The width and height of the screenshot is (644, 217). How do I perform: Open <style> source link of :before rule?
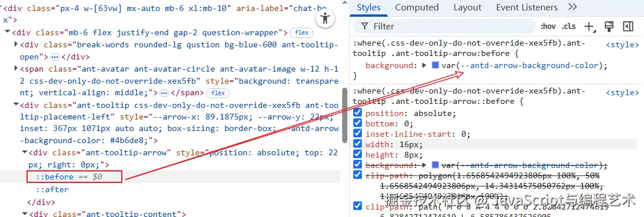(x=623, y=45)
